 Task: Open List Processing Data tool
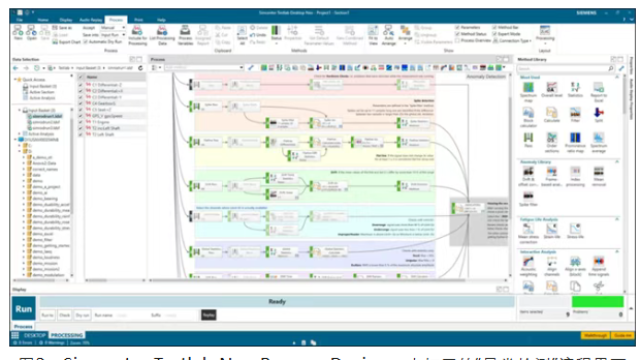coord(162,35)
